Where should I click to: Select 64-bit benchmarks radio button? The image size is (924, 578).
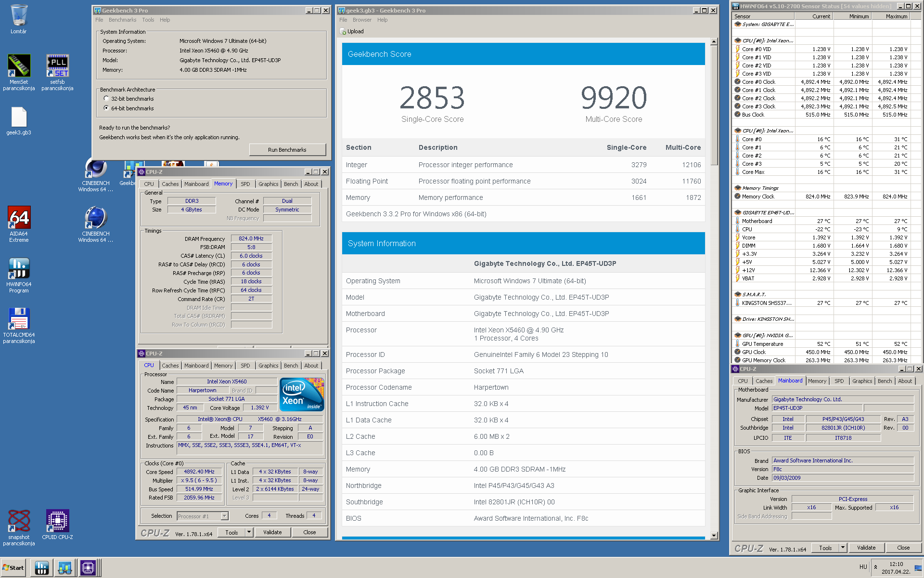point(106,108)
